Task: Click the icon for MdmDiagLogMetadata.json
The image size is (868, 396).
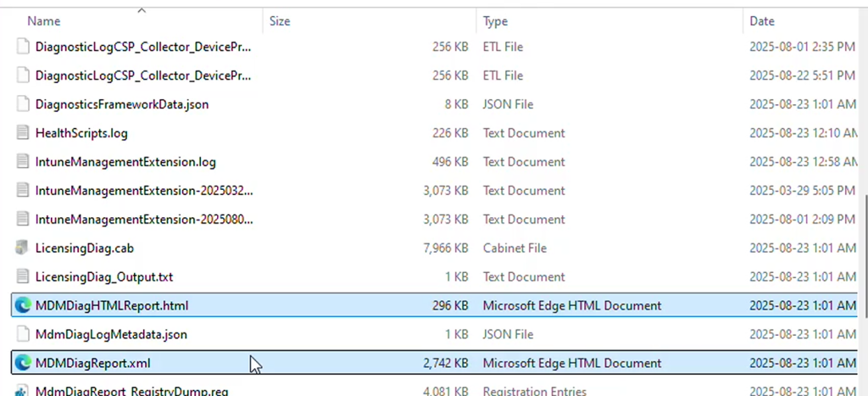Action: coord(23,335)
